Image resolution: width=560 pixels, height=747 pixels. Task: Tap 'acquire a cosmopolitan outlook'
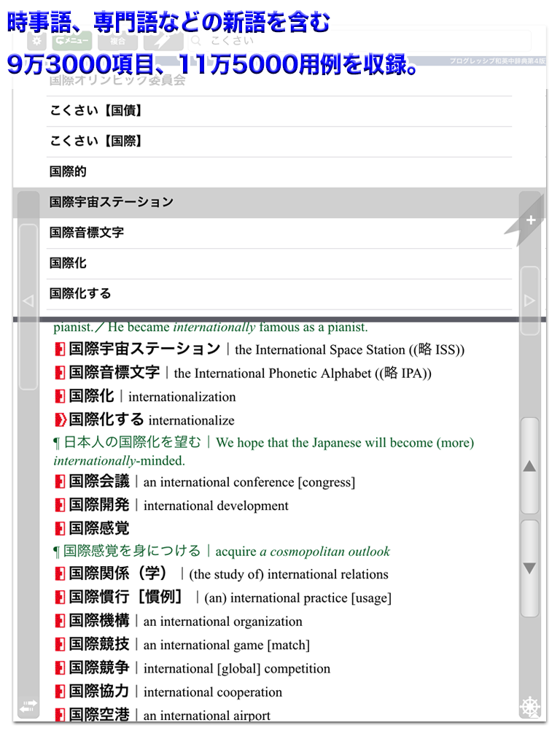303,551
